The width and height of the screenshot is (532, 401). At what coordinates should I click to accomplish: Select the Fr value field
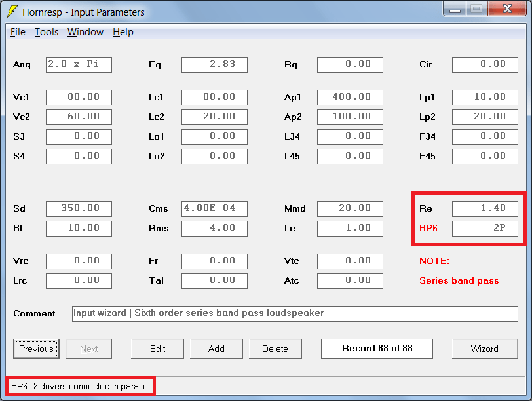coord(214,261)
